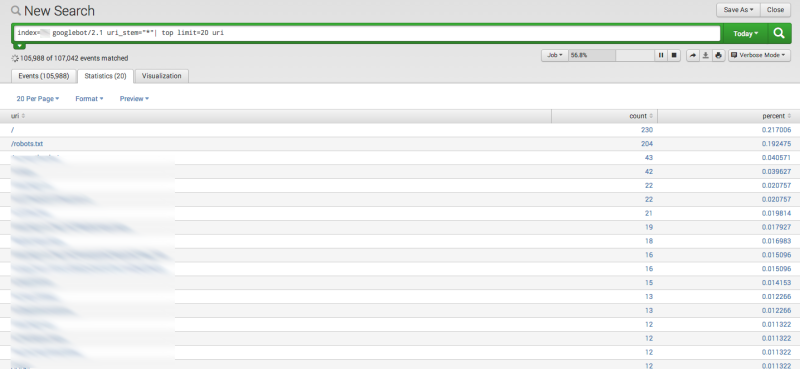This screenshot has height=369, width=800.
Task: Click the count value 43
Action: pos(649,158)
